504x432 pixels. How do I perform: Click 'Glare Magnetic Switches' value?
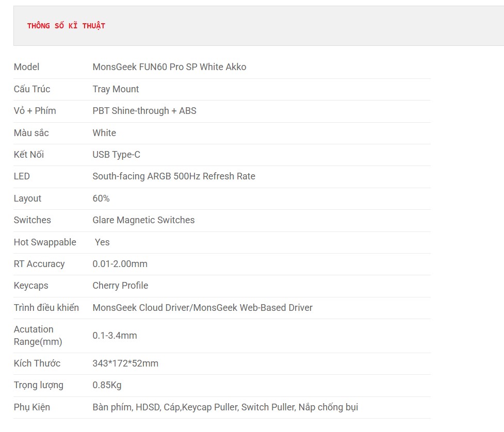144,220
